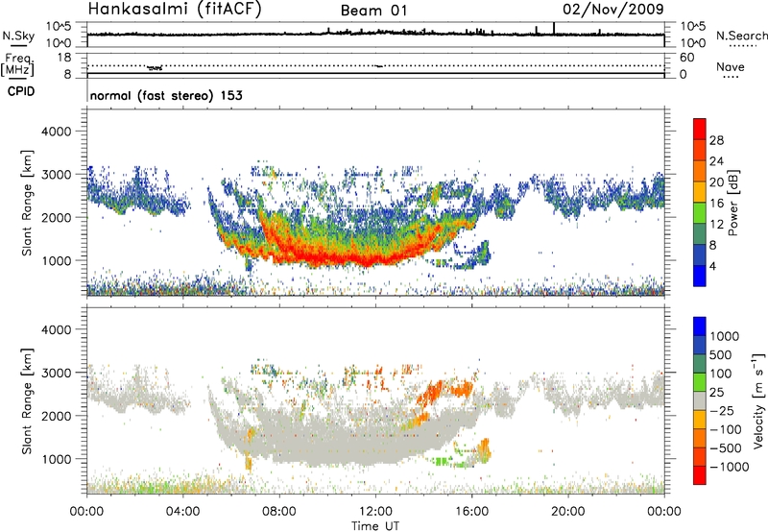Click the 'Nave' legend label
The height and width of the screenshot is (532, 768).
(731, 66)
